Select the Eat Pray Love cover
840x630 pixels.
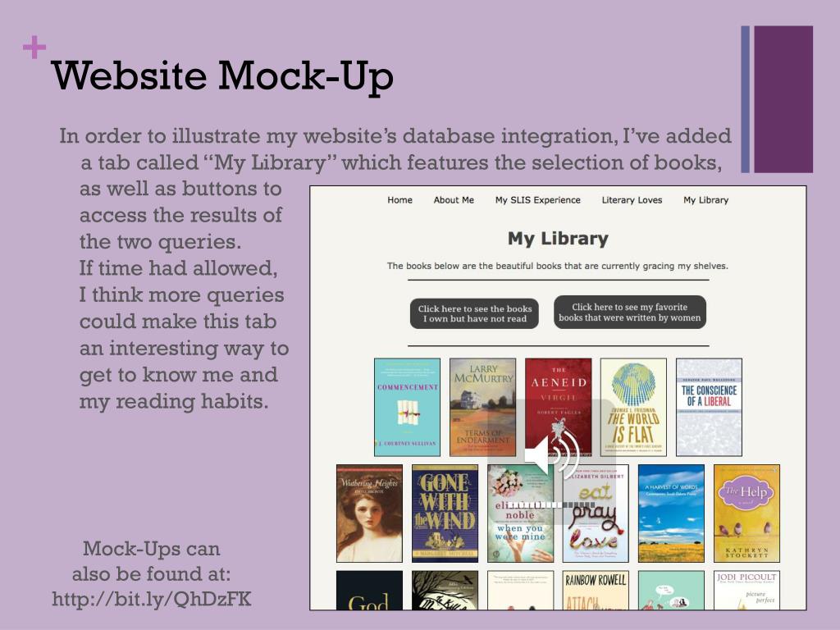coord(596,514)
